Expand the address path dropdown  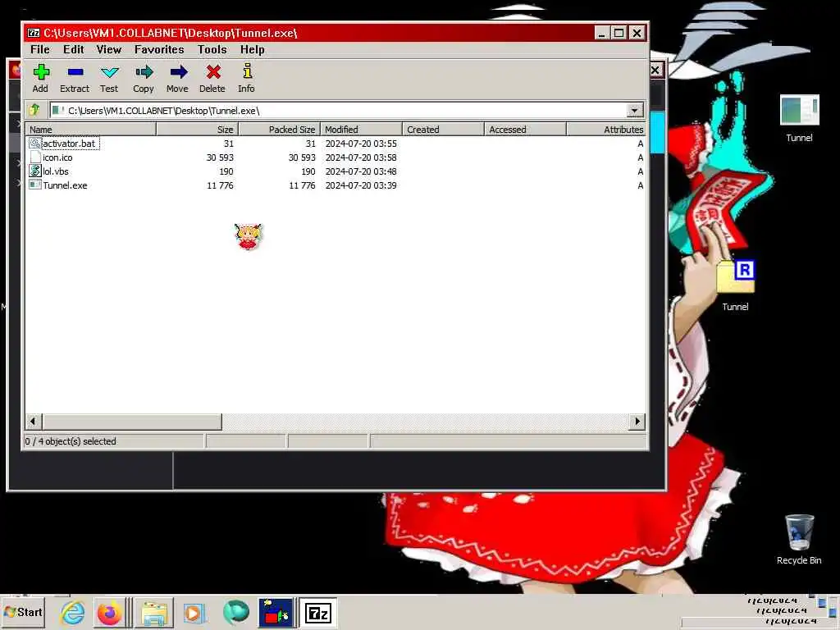pos(634,111)
